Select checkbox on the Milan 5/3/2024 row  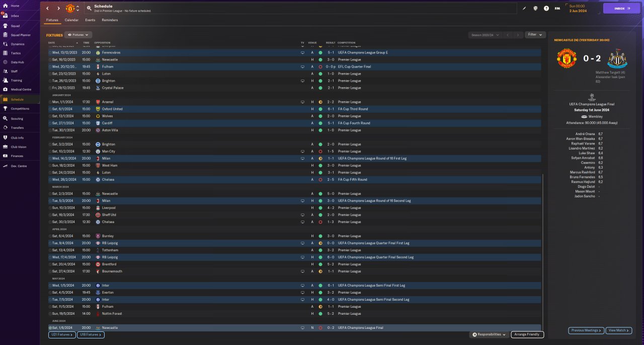(x=50, y=200)
